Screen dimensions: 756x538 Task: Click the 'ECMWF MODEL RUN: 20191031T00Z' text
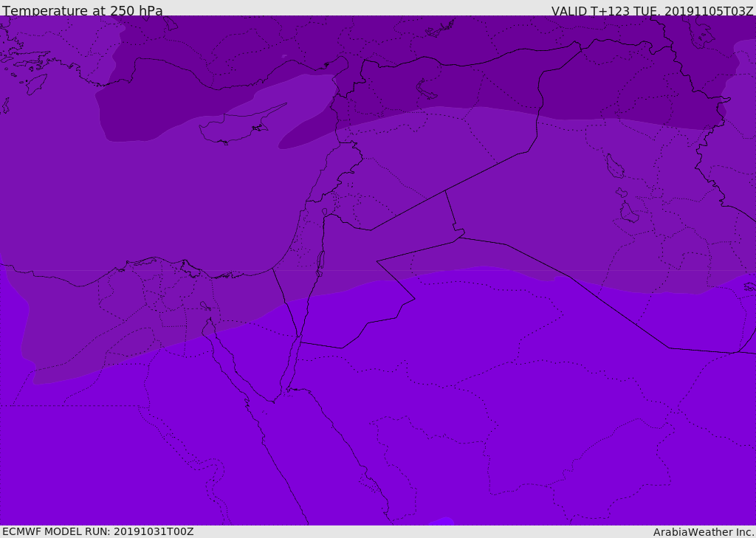[98, 531]
